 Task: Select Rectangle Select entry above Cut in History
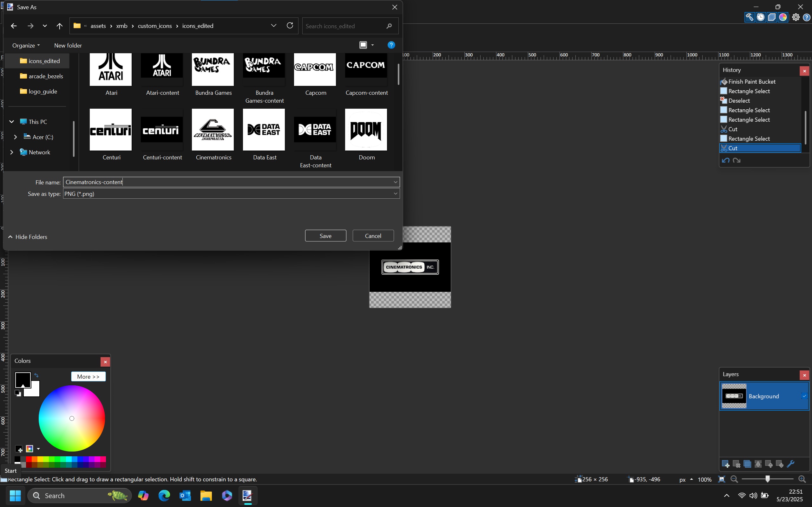tap(749, 138)
